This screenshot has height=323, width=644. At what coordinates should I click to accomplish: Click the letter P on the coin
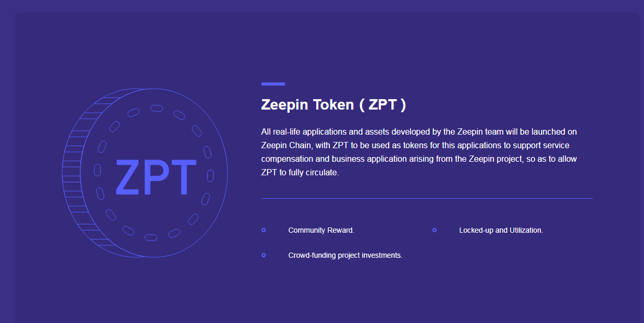click(x=153, y=177)
